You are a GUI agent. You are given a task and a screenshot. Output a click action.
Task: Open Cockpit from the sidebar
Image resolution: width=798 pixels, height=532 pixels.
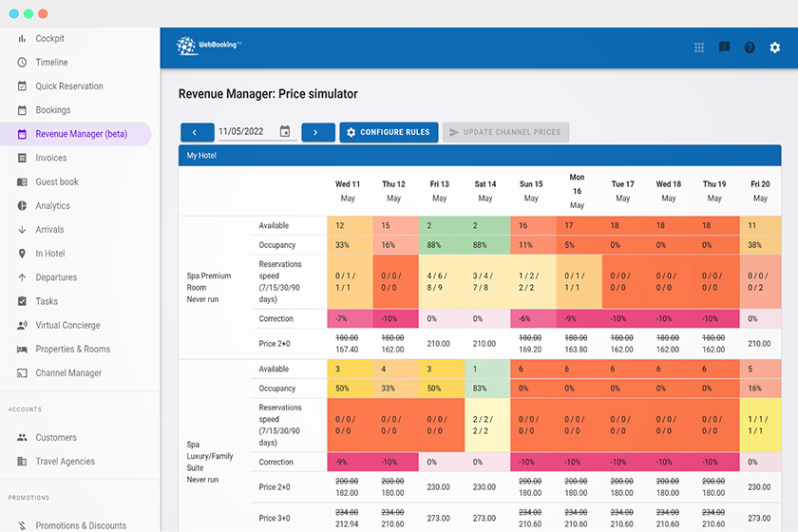(49, 38)
